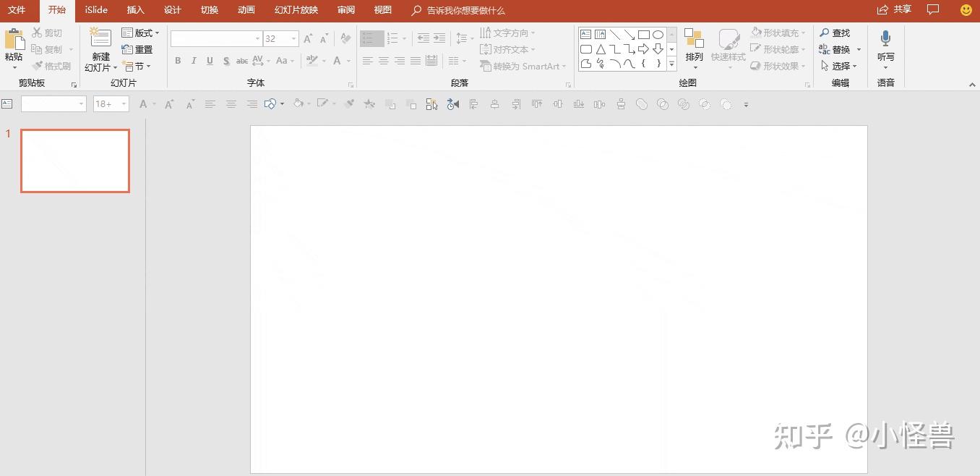Apply the Format Painter (格式刷)
This screenshot has width=980, height=476.
coord(52,66)
